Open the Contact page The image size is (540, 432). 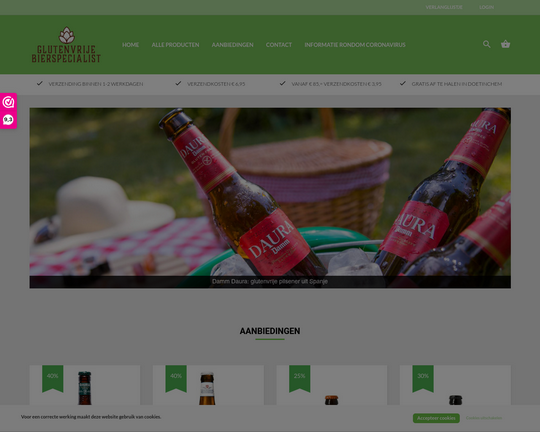coord(279,45)
